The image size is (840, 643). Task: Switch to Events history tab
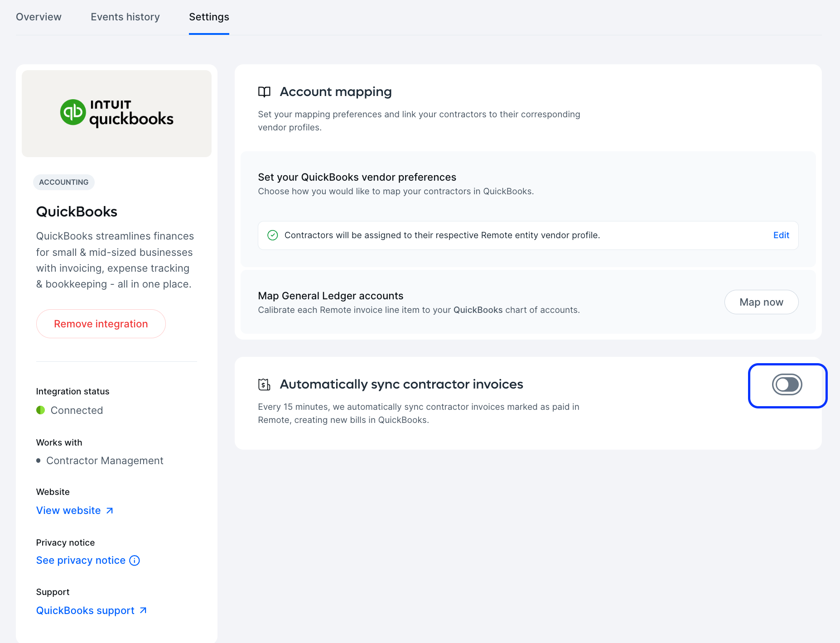(125, 17)
